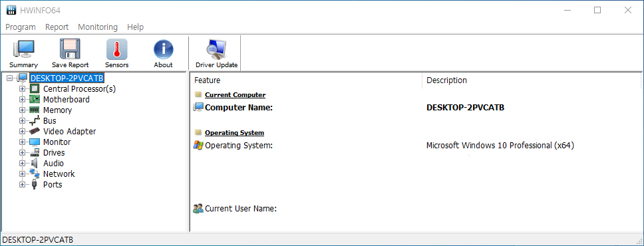Expand the Motherboard node
The height and width of the screenshot is (246, 644).
pos(22,99)
